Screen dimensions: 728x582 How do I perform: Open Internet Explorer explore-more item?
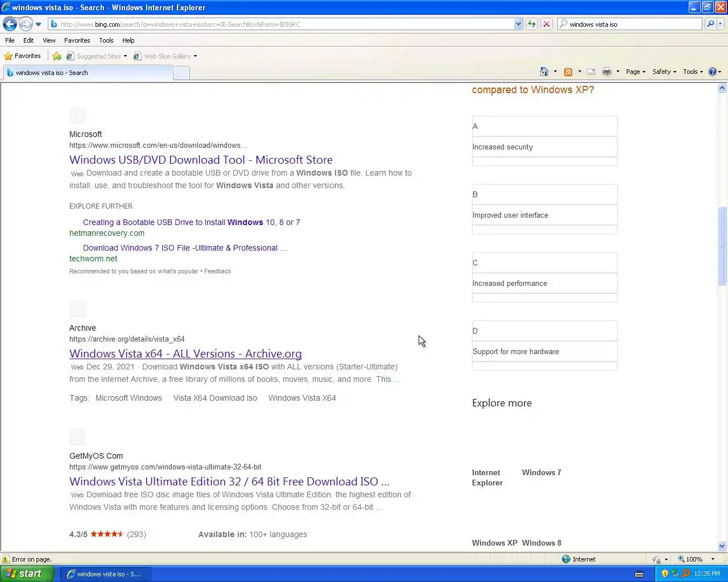tap(487, 477)
